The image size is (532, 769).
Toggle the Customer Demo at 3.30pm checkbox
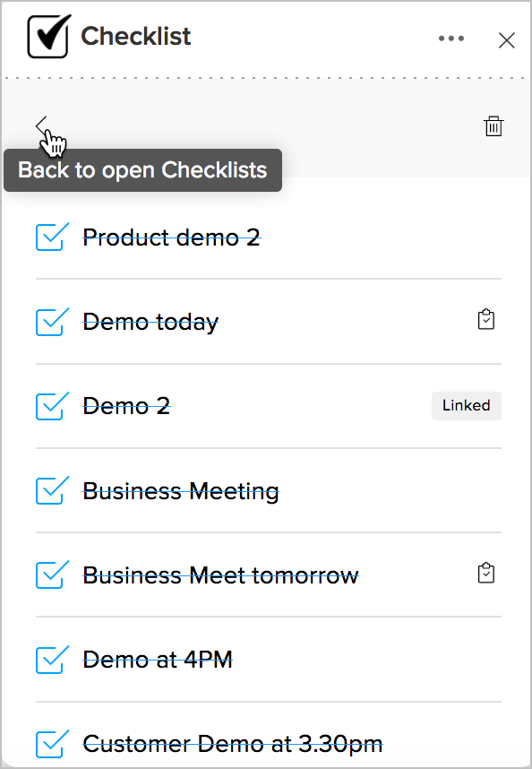tap(52, 744)
